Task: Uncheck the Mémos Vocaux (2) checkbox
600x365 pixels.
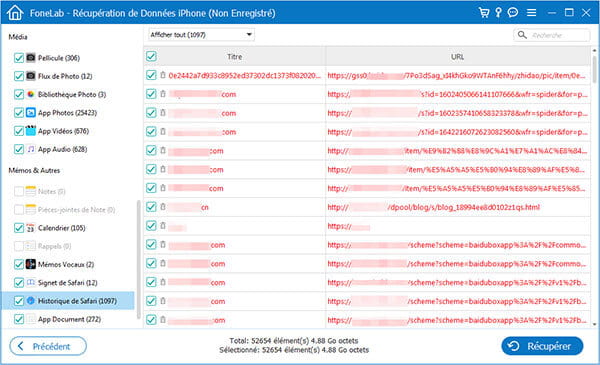Action: 19,264
